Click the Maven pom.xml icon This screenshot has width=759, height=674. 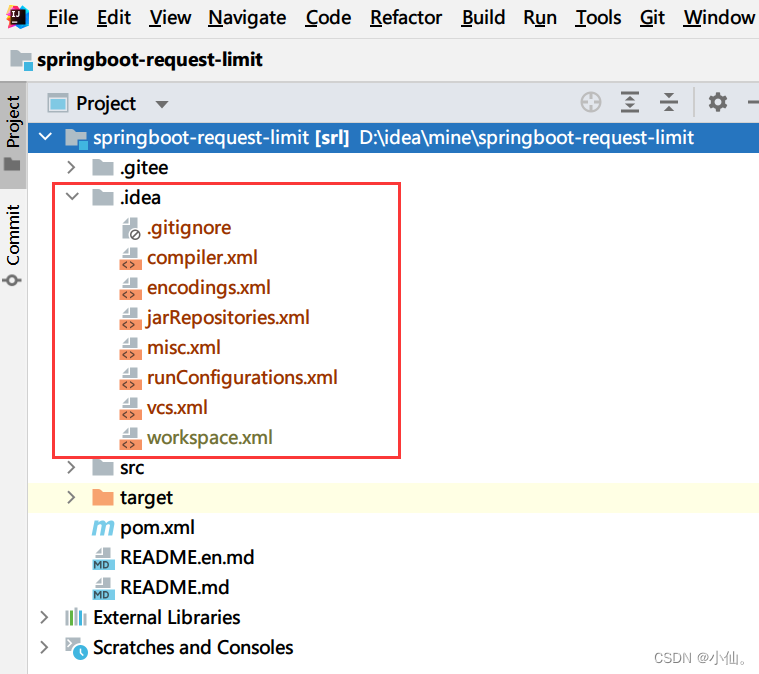coord(103,528)
